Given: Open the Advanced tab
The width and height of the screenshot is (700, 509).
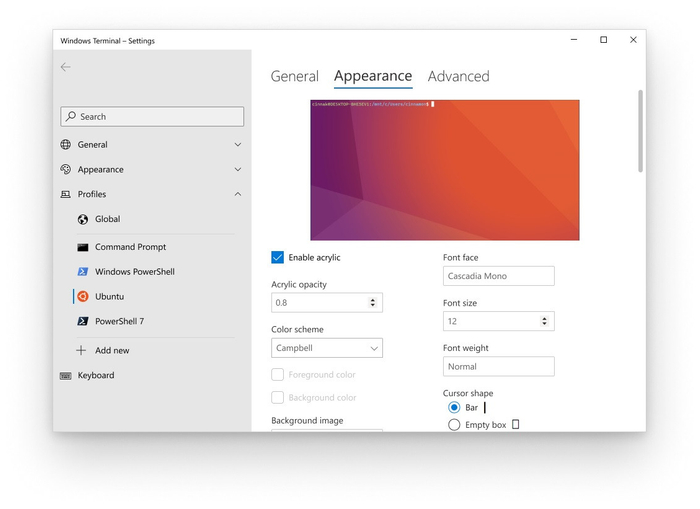Looking at the screenshot, I should tap(458, 76).
